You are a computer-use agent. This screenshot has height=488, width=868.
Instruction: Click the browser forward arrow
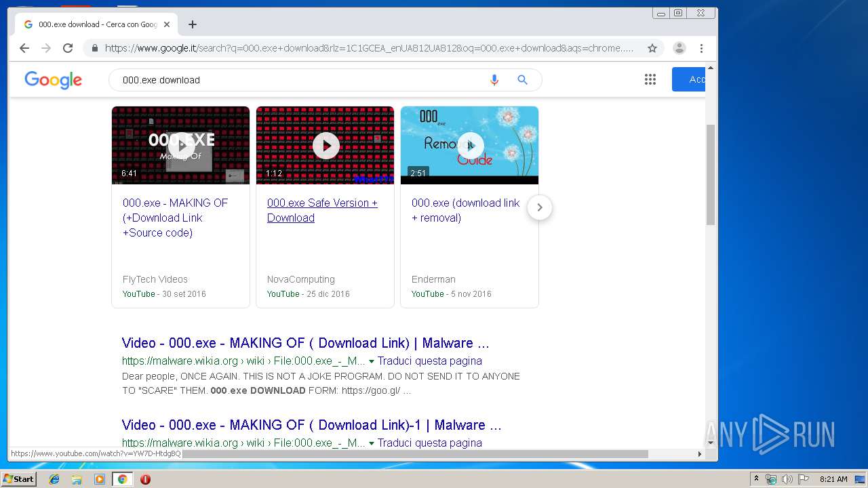(46, 48)
